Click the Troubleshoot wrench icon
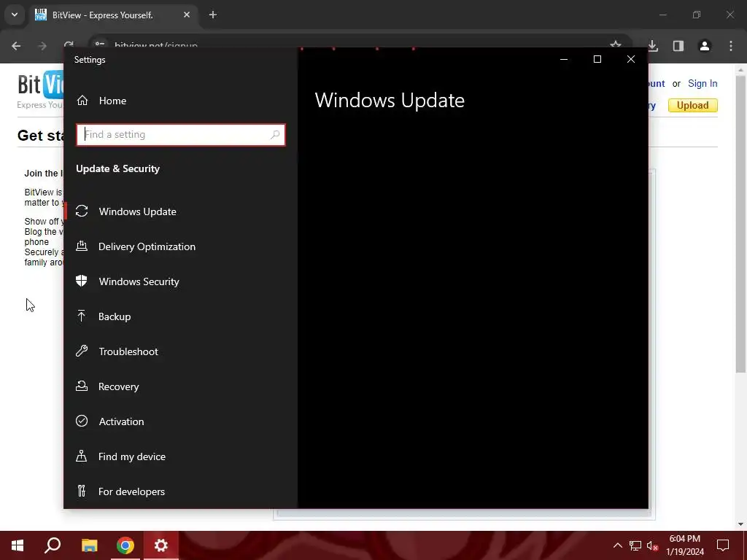The height and width of the screenshot is (560, 747). (82, 351)
